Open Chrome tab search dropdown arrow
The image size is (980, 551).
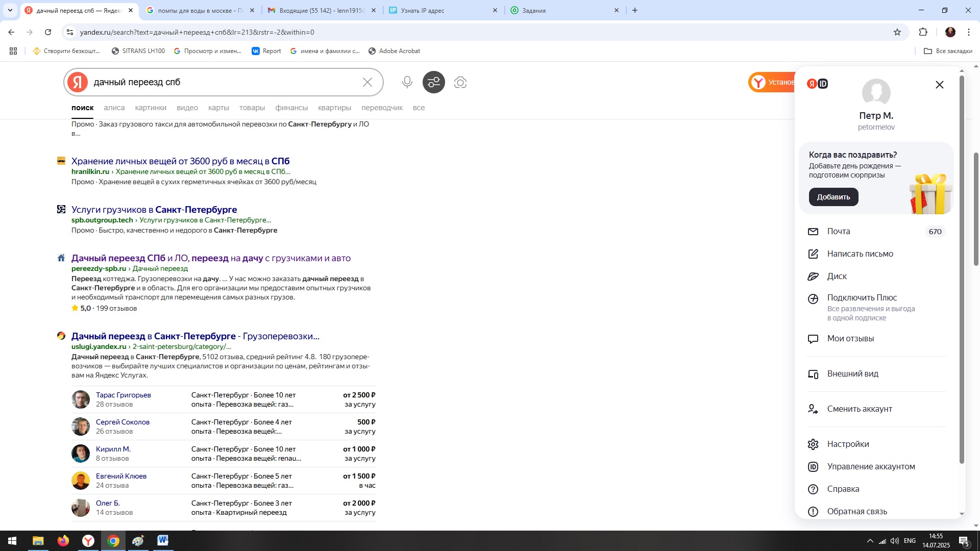click(x=10, y=10)
